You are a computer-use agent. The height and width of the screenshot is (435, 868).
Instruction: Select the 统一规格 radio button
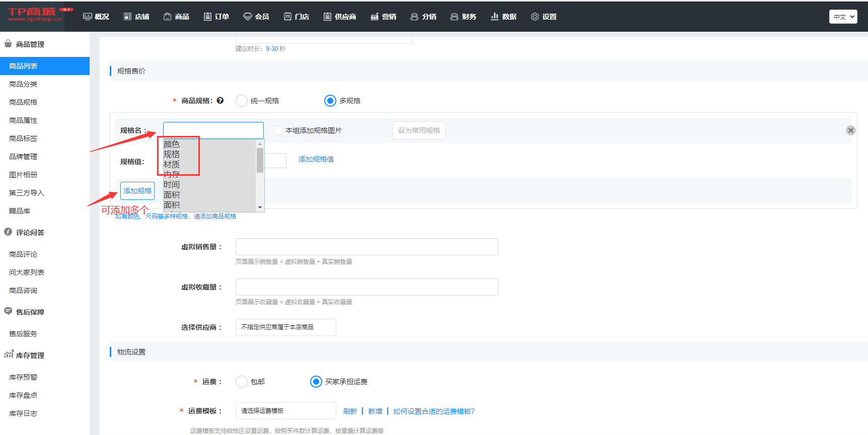(x=242, y=101)
